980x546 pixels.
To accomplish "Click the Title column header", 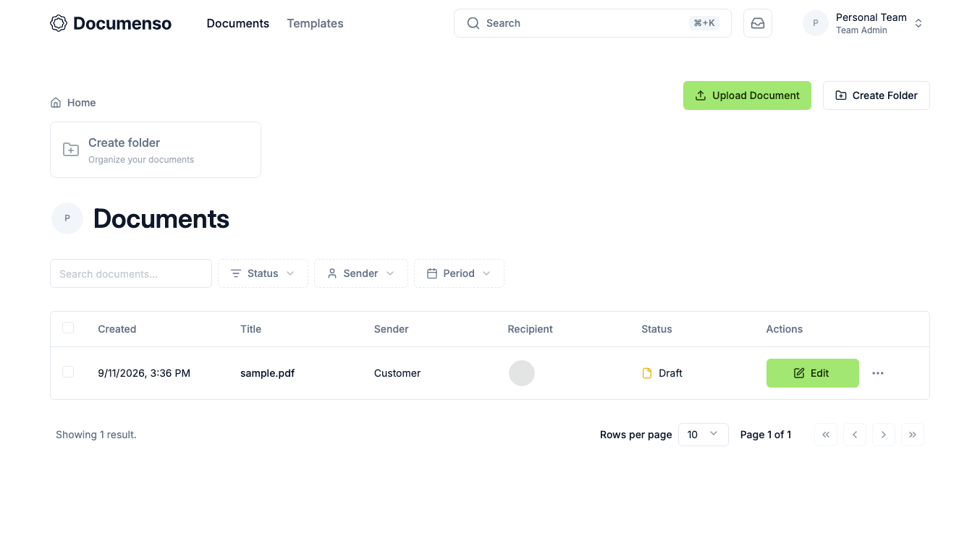I will (x=250, y=329).
